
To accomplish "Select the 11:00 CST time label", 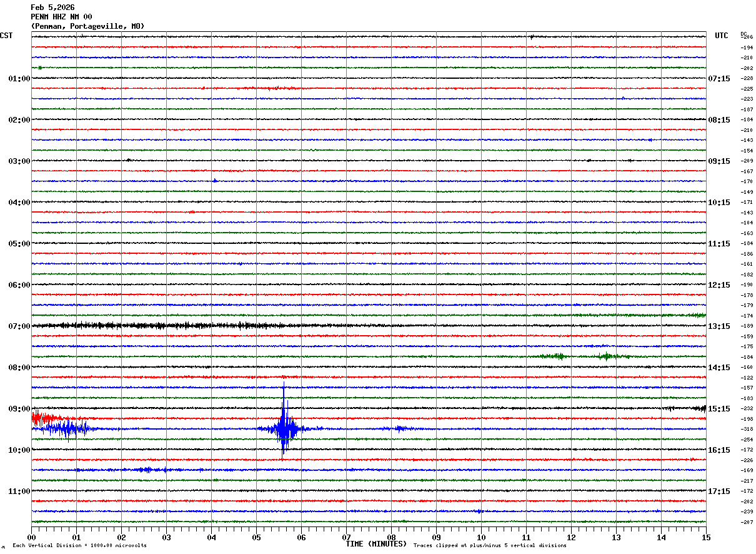I will click(19, 491).
